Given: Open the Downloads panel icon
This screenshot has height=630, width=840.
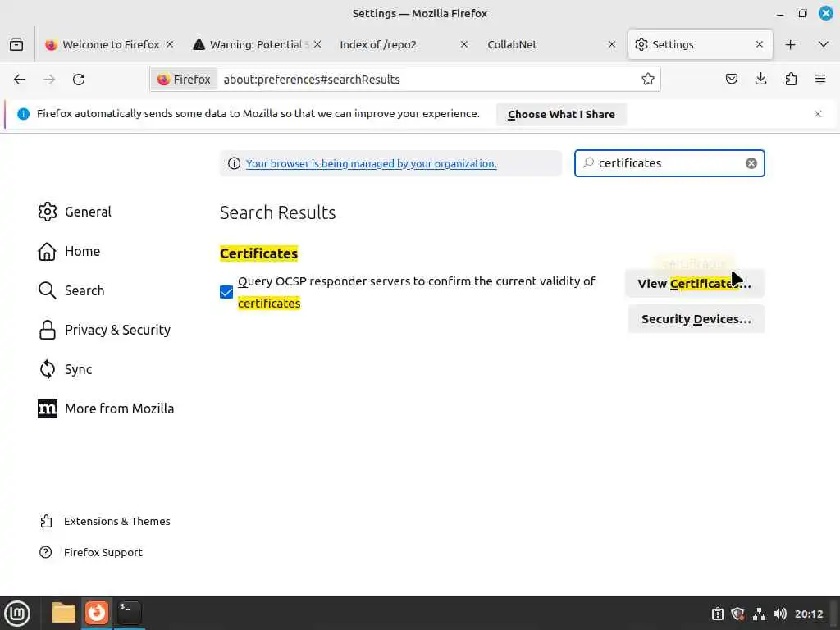Looking at the screenshot, I should tap(760, 80).
